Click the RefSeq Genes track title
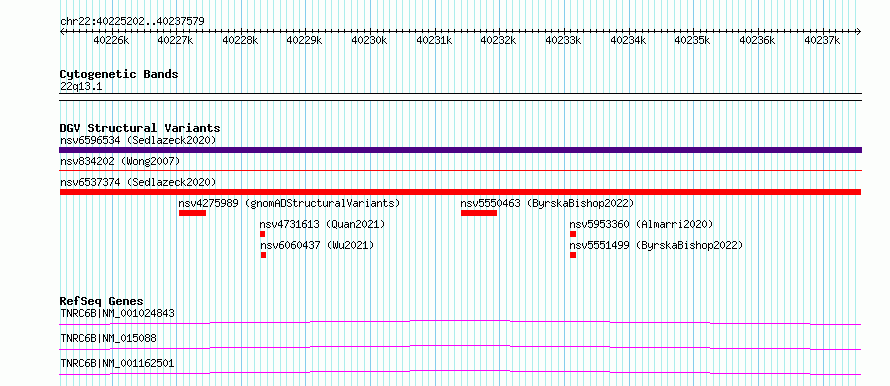 tap(102, 301)
